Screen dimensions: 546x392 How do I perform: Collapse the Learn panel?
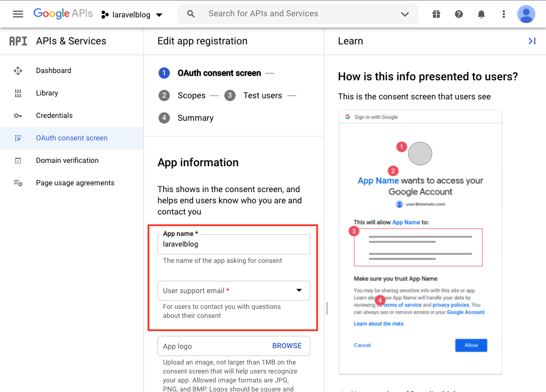532,41
